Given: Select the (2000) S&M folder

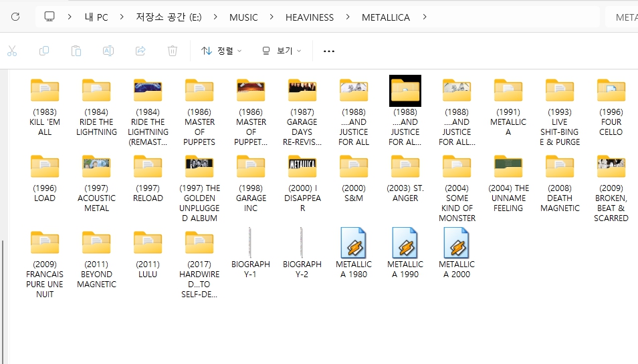Looking at the screenshot, I should (x=354, y=179).
